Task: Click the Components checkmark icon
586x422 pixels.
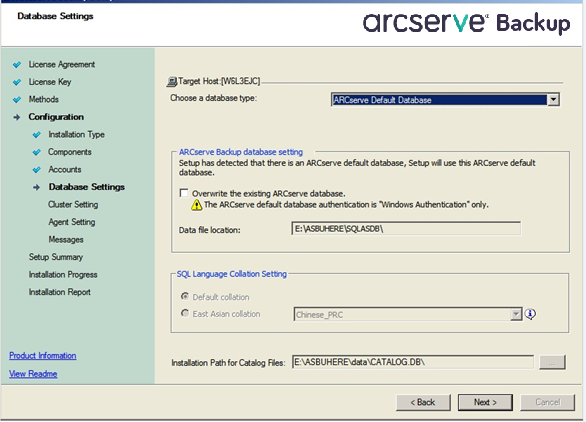Action: point(36,152)
